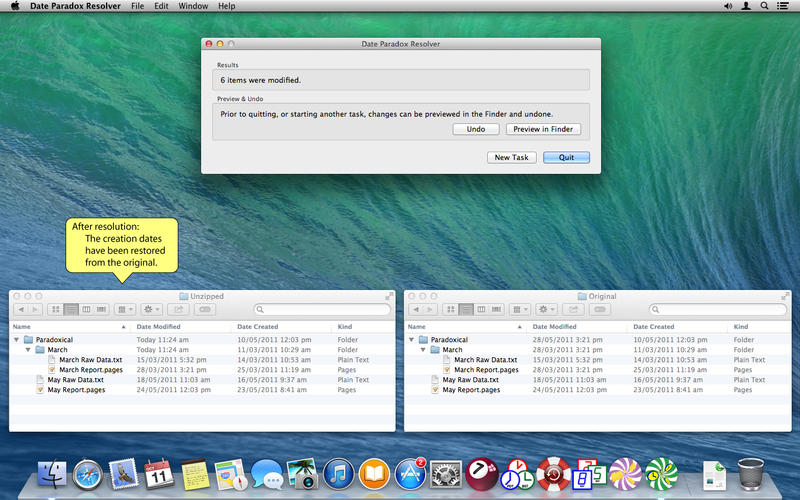
Task: Open the File menu
Action: tap(138, 6)
